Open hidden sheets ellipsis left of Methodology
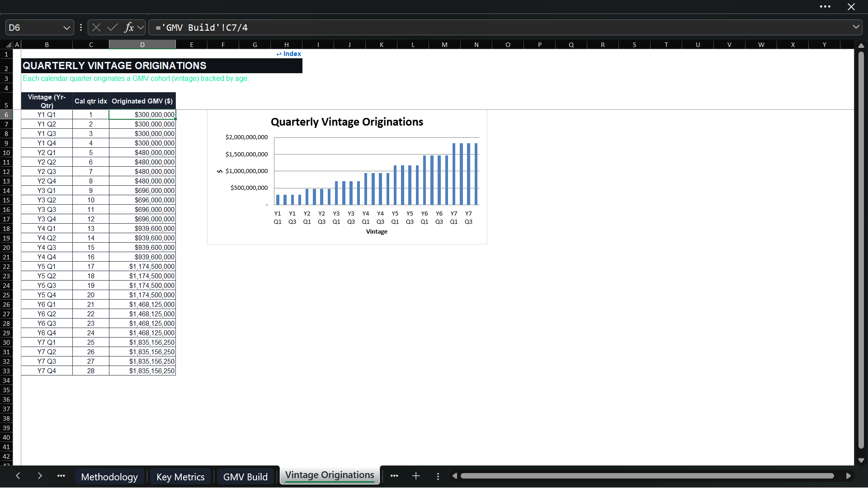Image resolution: width=868 pixels, height=488 pixels. (x=61, y=476)
